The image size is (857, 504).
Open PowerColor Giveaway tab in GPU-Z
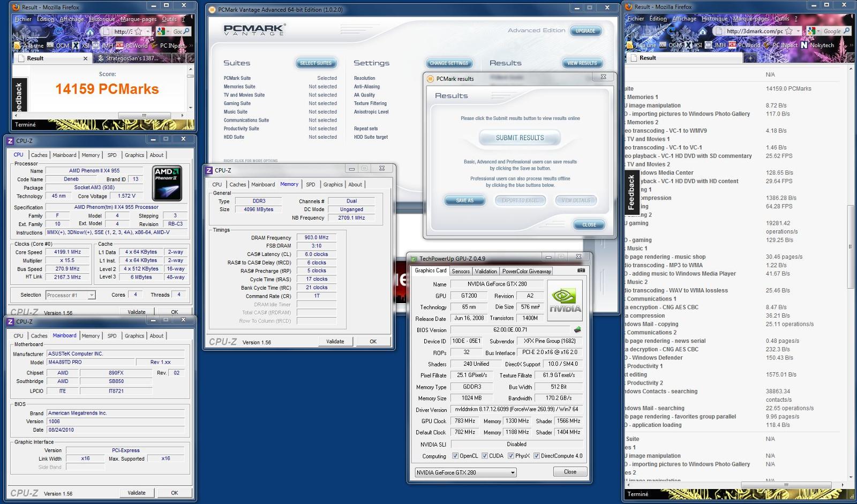click(527, 271)
